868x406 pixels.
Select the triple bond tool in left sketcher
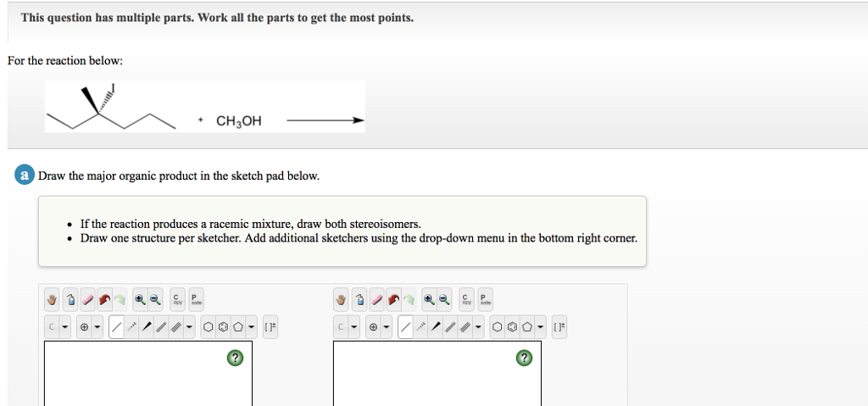point(175,327)
